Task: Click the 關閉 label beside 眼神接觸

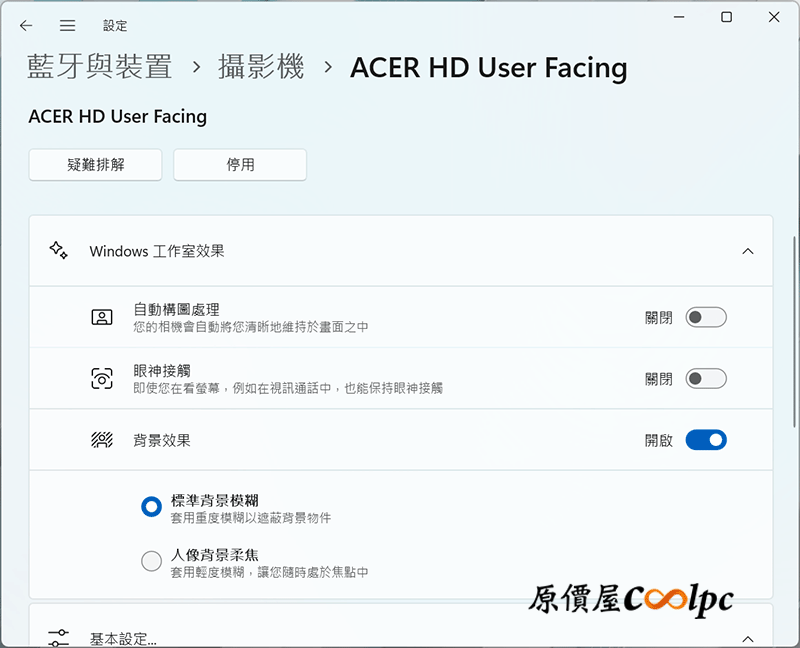Action: click(659, 379)
